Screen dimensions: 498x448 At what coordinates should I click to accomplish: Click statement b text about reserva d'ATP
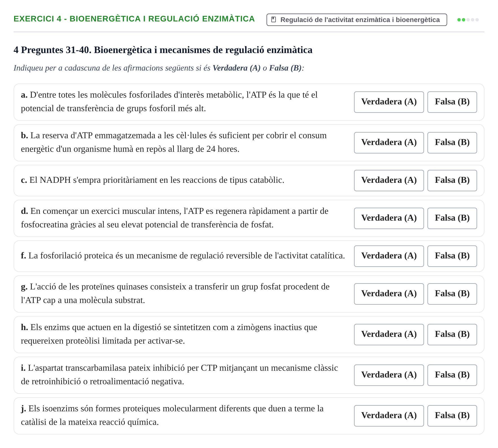(x=174, y=142)
